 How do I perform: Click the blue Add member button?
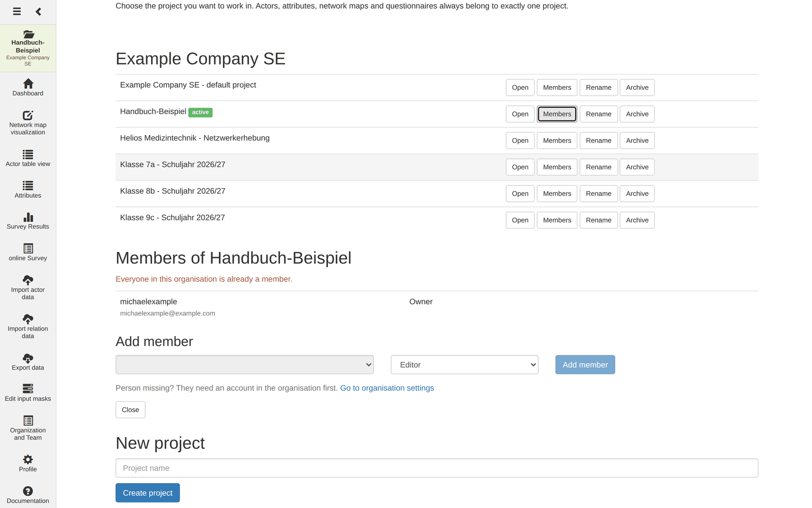585,365
